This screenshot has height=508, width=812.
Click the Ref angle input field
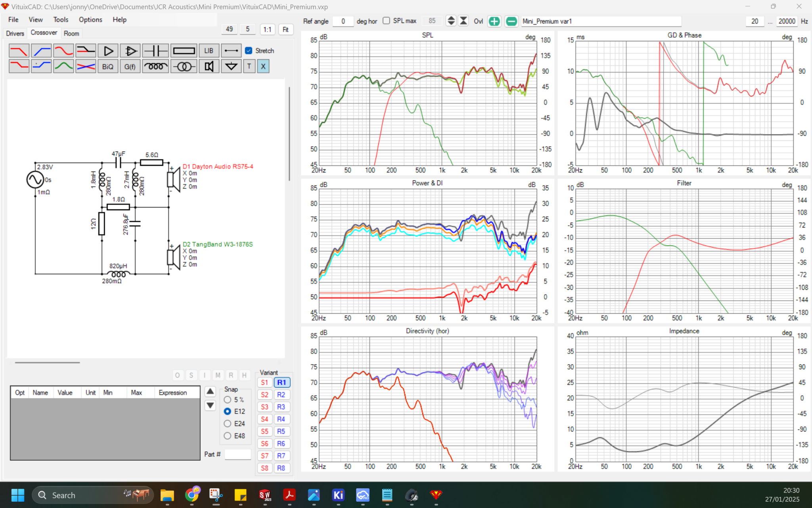click(x=343, y=21)
